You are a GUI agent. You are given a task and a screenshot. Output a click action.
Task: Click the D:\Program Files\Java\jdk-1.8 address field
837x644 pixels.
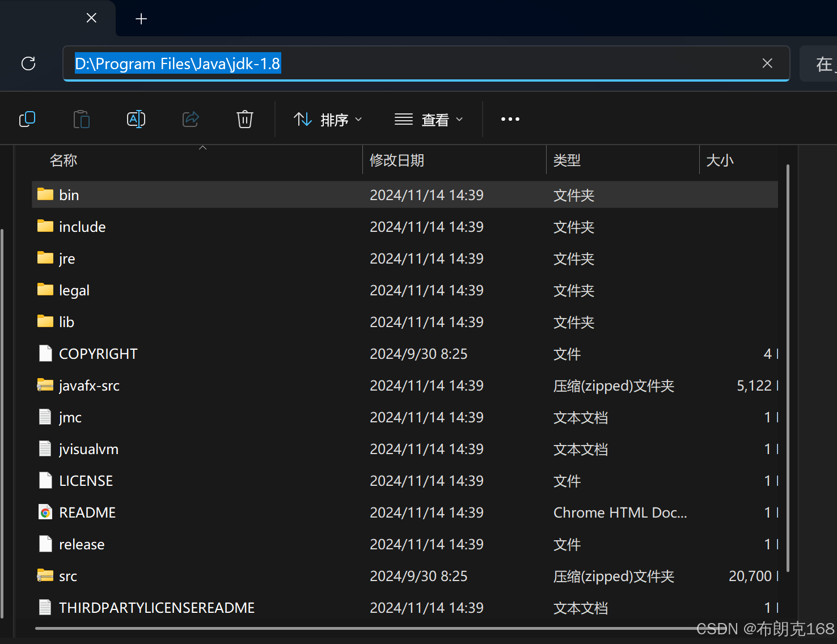[426, 63]
